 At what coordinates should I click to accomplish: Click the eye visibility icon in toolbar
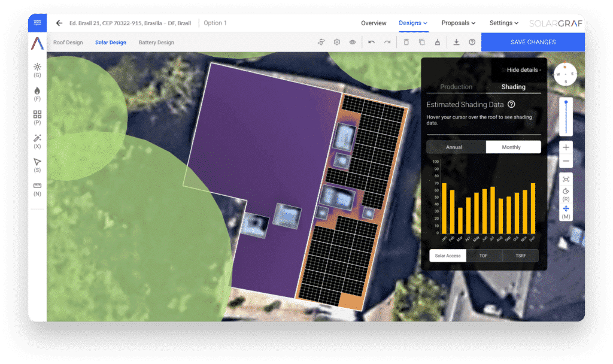click(353, 42)
